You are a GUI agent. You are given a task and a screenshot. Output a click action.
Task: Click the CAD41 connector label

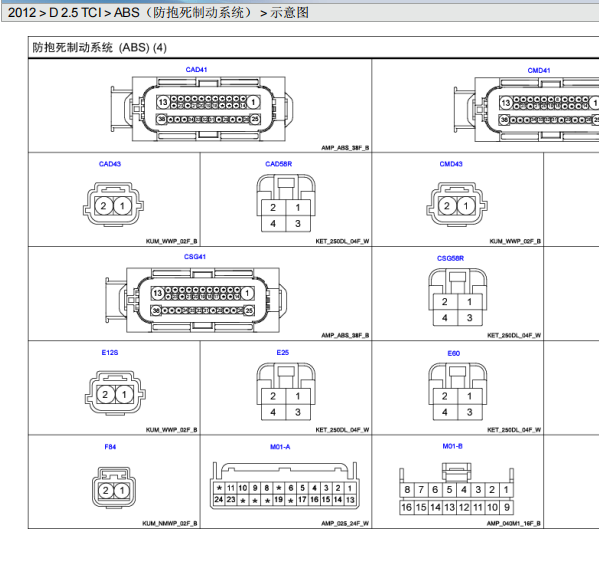(x=196, y=70)
